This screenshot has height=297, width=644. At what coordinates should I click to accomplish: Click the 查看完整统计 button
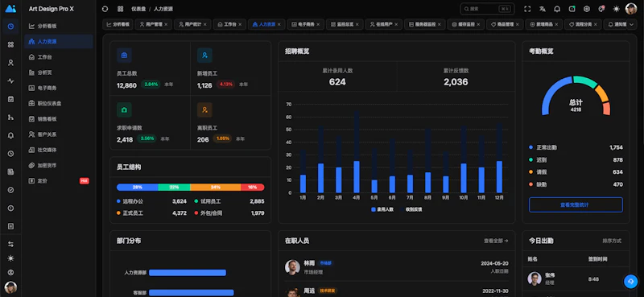coord(576,204)
